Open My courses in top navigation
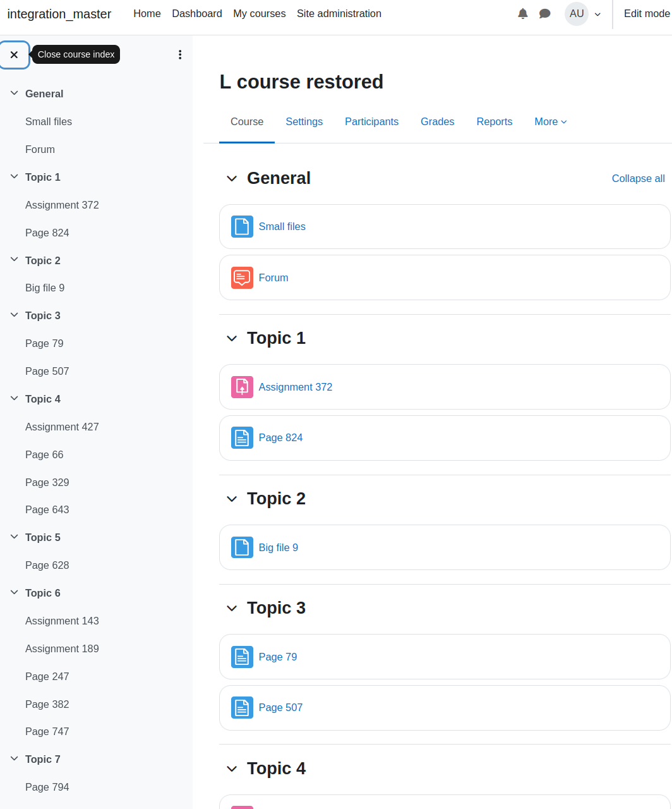The height and width of the screenshot is (809, 672). 260,14
